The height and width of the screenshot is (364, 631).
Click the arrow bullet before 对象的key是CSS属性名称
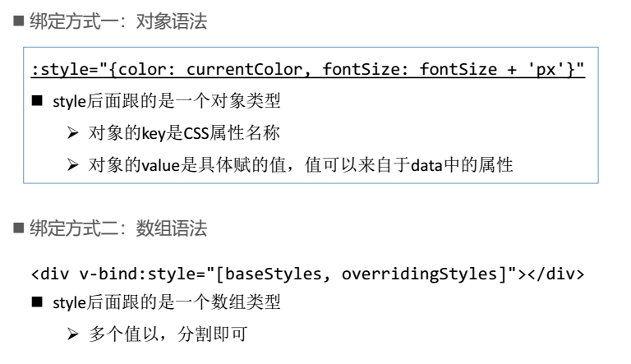[x=73, y=133]
